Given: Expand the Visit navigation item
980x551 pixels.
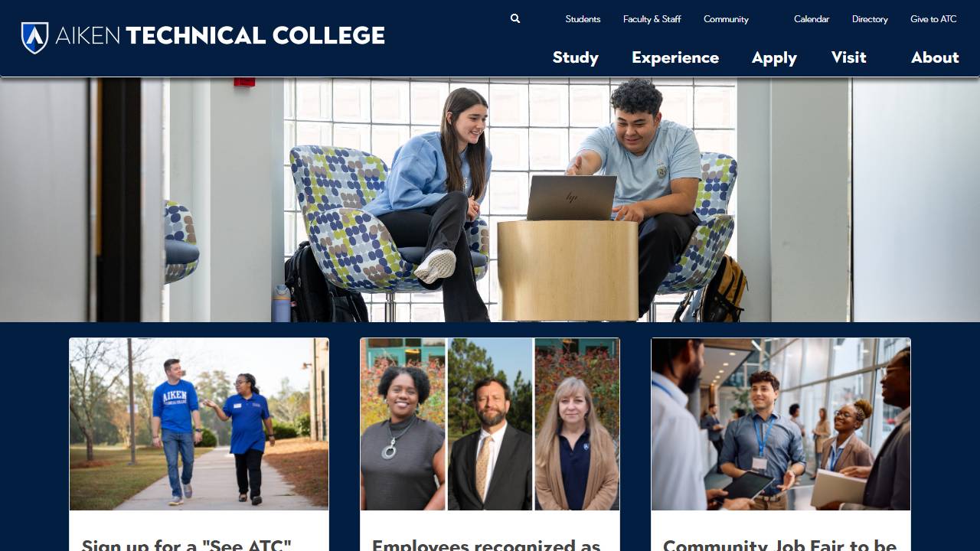Looking at the screenshot, I should pos(849,57).
